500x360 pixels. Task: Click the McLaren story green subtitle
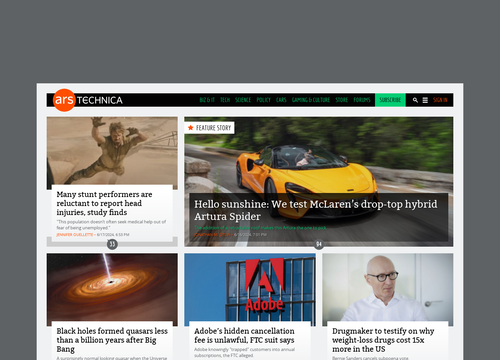click(260, 228)
